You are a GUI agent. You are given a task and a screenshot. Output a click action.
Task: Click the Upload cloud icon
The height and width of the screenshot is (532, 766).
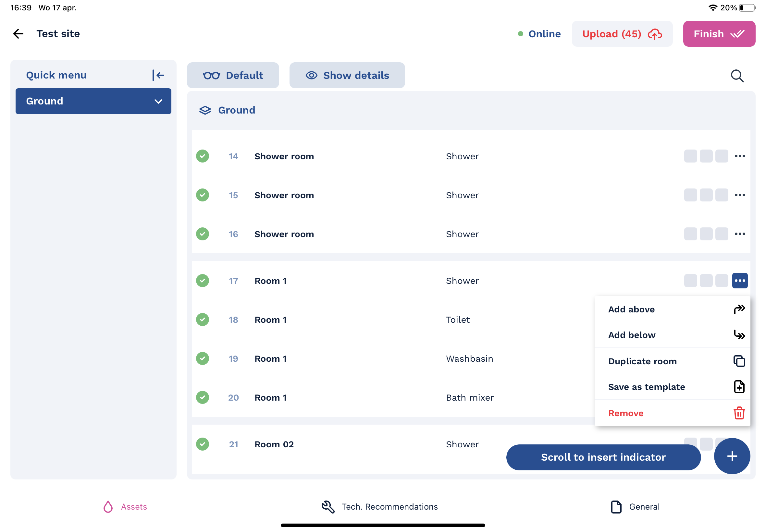(655, 34)
